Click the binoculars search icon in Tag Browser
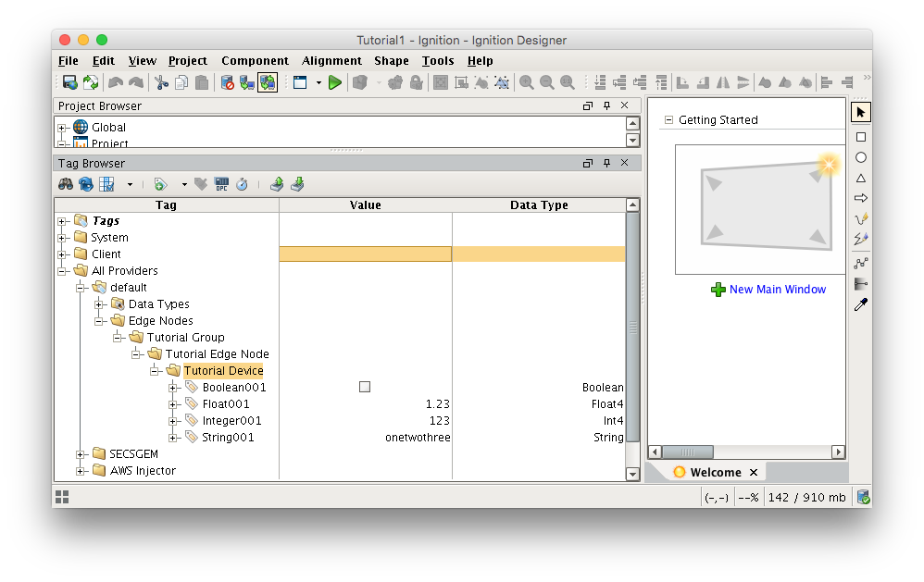 66,184
